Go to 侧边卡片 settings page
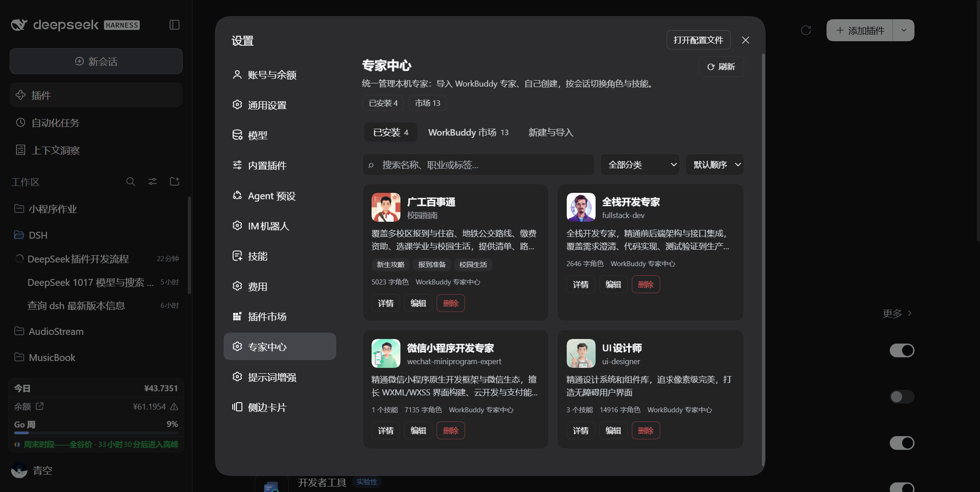 click(279, 407)
